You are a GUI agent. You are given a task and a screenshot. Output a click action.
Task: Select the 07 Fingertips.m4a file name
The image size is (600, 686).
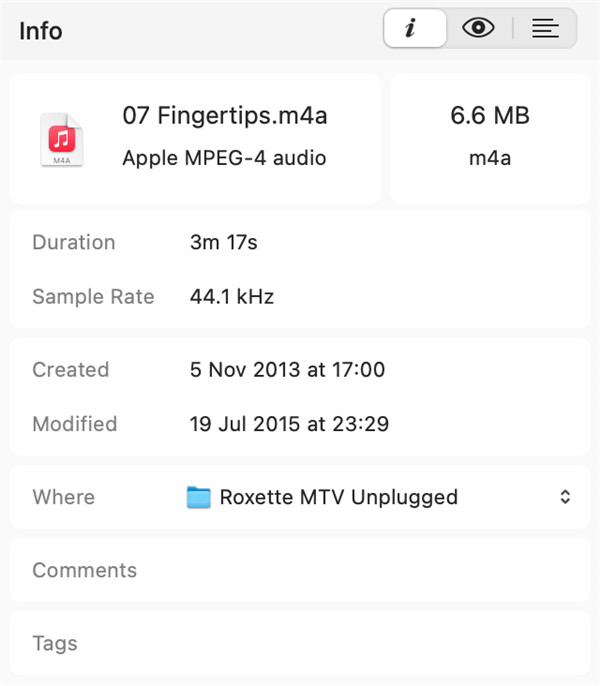tap(225, 116)
